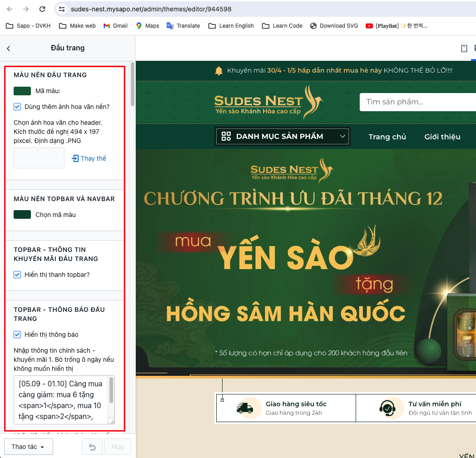
Task: Click the category grid icon
Action: (226, 136)
